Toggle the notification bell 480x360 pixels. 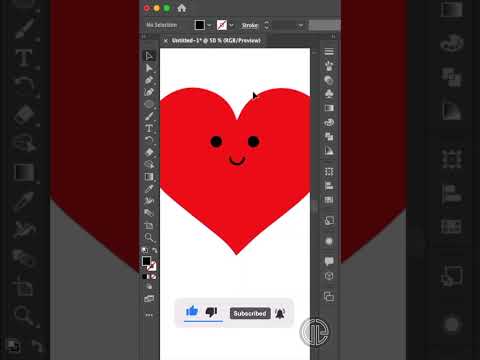[280, 313]
